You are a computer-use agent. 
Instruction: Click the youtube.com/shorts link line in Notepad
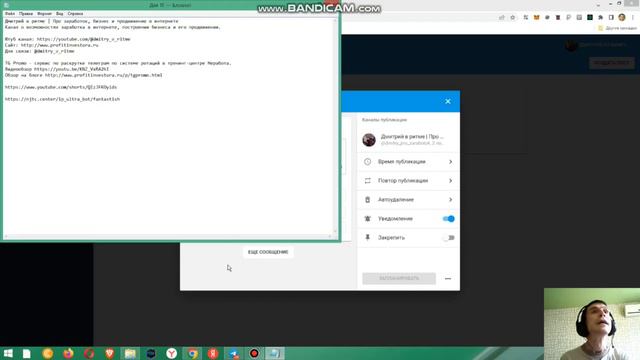[x=61, y=87]
